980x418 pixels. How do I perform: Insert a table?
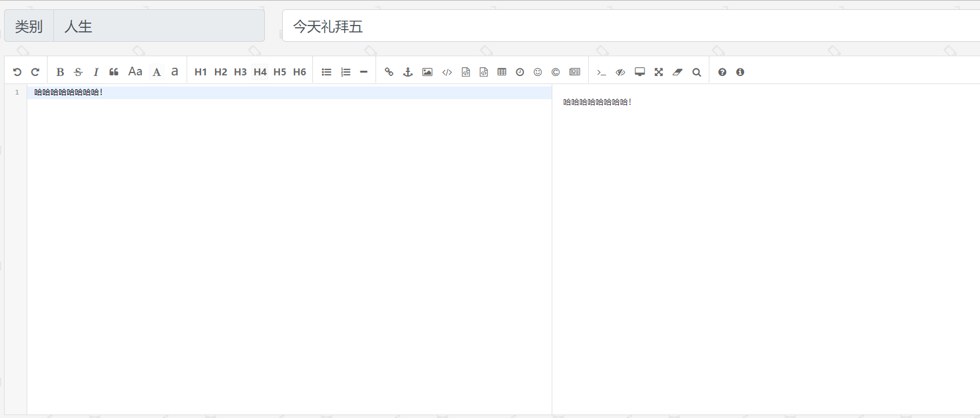pos(502,72)
